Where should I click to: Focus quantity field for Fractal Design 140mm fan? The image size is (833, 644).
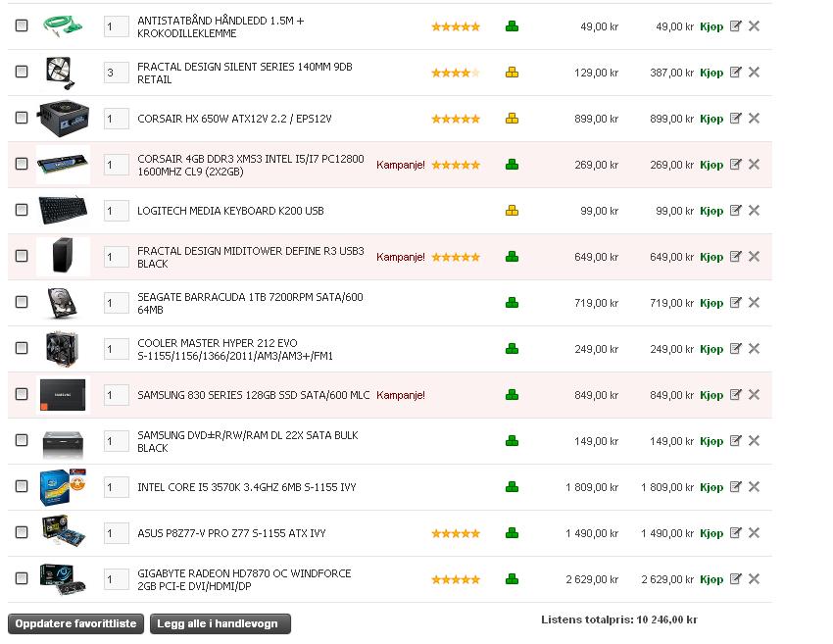tap(117, 73)
